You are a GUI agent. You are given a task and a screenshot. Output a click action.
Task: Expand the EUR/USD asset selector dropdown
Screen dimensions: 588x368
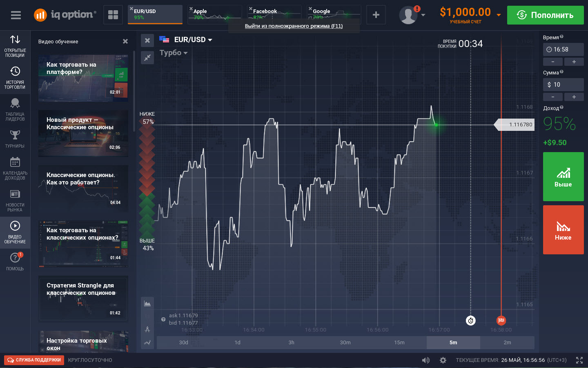pos(210,40)
